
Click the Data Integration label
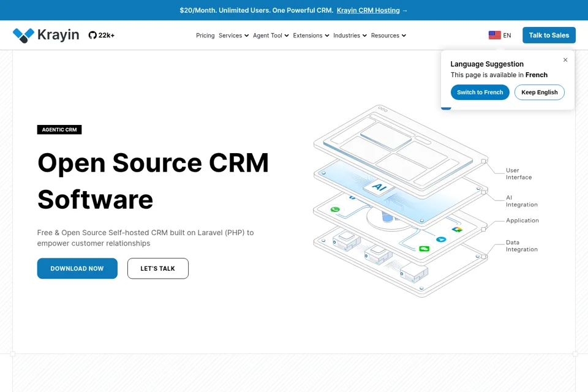point(522,246)
